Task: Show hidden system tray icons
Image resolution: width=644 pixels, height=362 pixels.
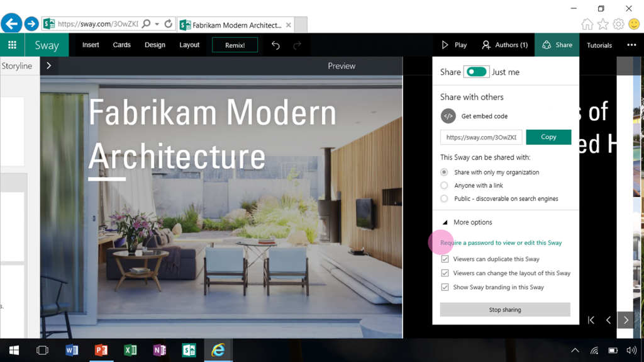Action: click(x=575, y=351)
